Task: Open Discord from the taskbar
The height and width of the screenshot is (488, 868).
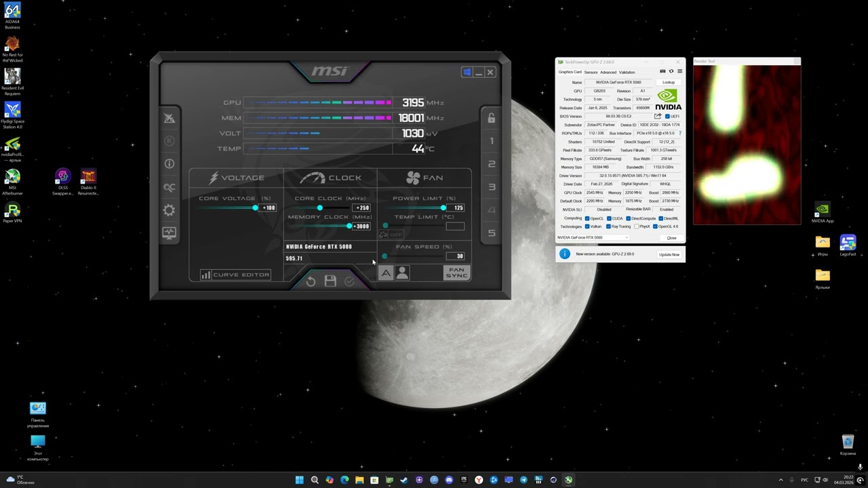Action: tap(449, 480)
